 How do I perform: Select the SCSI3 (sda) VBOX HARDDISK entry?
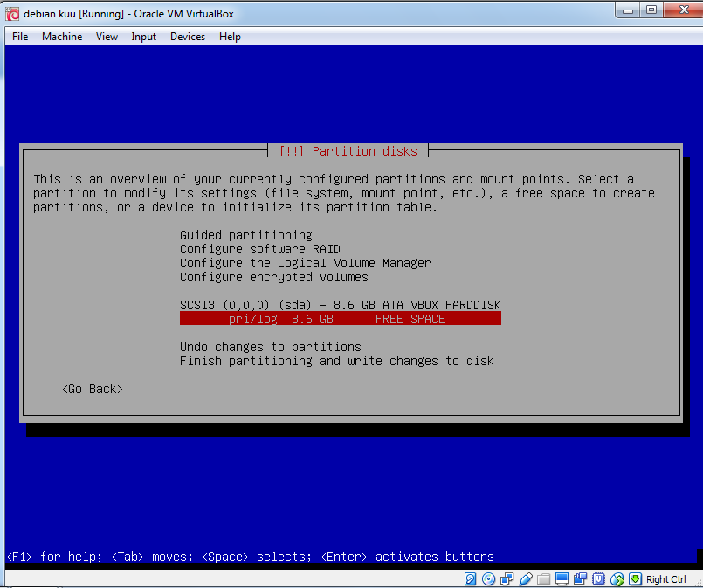pos(341,305)
